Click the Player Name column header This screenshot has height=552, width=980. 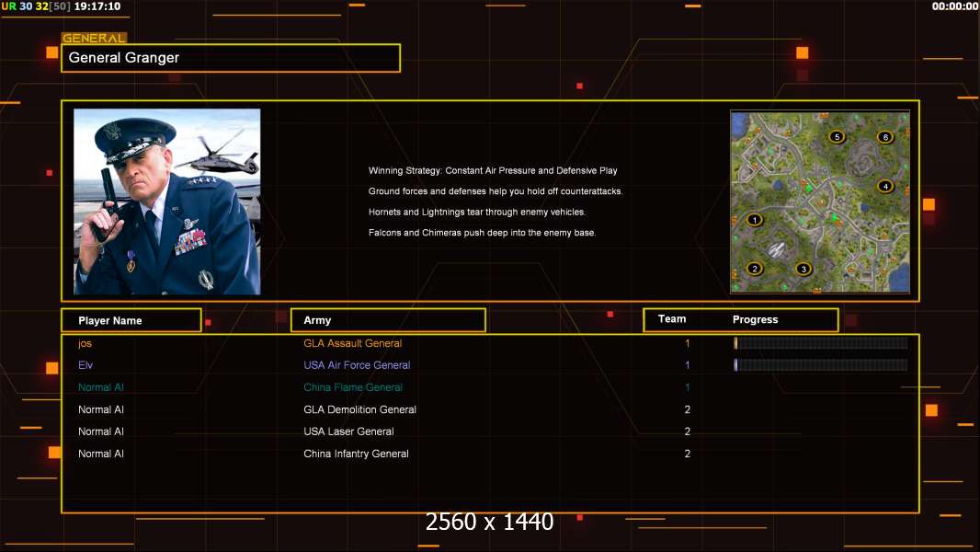coord(131,320)
